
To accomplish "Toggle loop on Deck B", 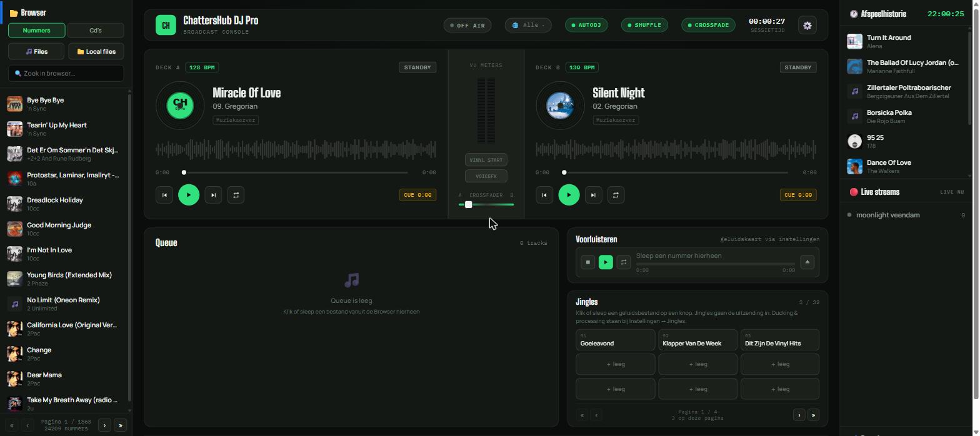I will (616, 195).
